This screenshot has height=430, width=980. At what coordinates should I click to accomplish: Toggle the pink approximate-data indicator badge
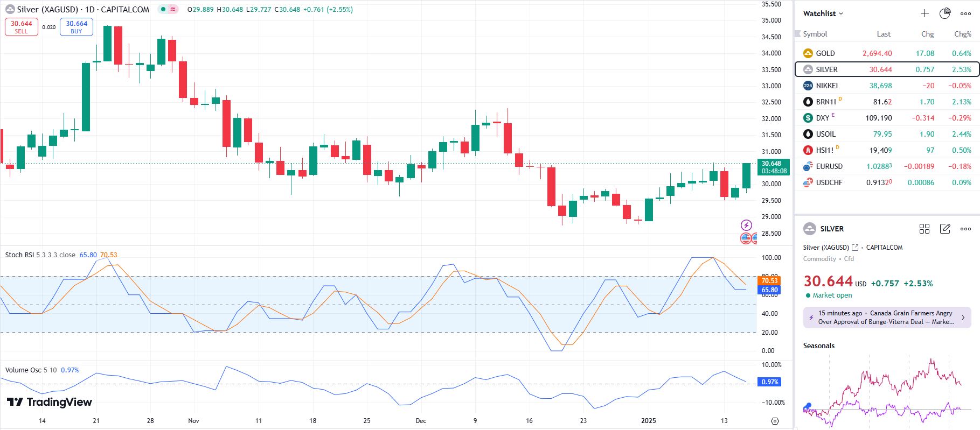(x=173, y=10)
